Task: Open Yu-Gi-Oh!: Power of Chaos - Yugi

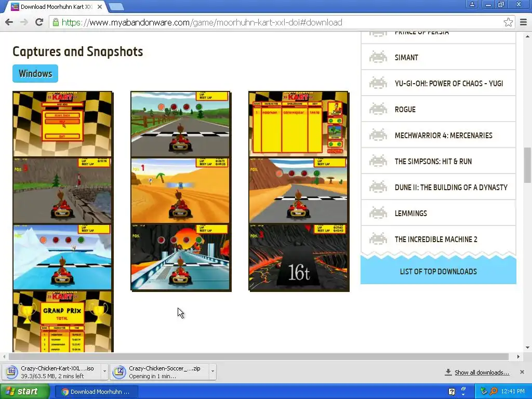Action: pos(448,84)
